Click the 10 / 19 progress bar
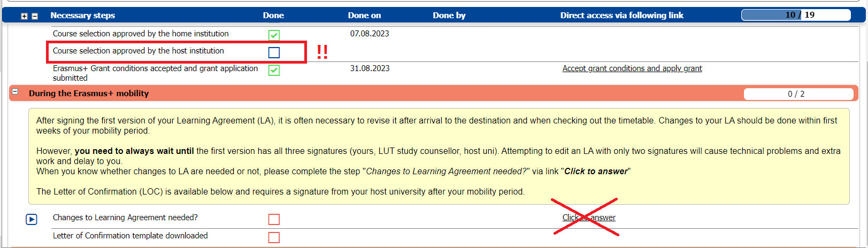 click(795, 15)
